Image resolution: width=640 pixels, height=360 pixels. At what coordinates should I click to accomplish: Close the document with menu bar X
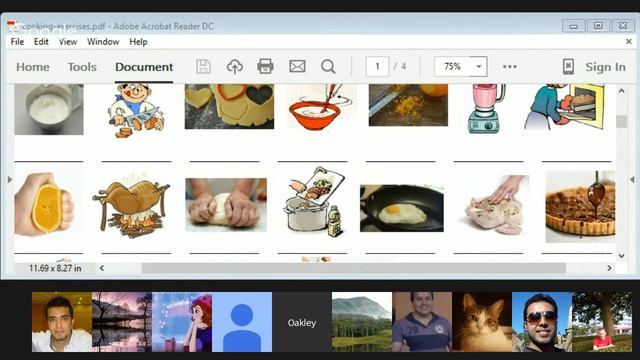coord(629,41)
